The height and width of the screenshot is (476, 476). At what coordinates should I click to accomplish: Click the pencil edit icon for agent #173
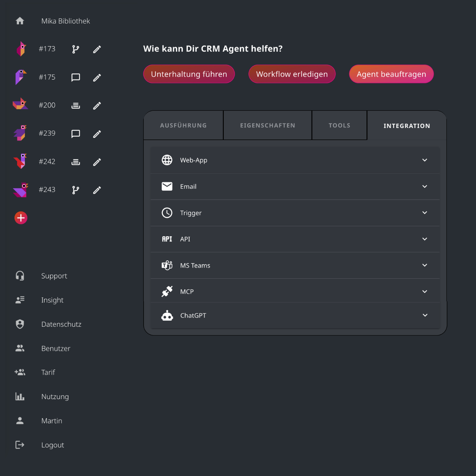(x=97, y=49)
